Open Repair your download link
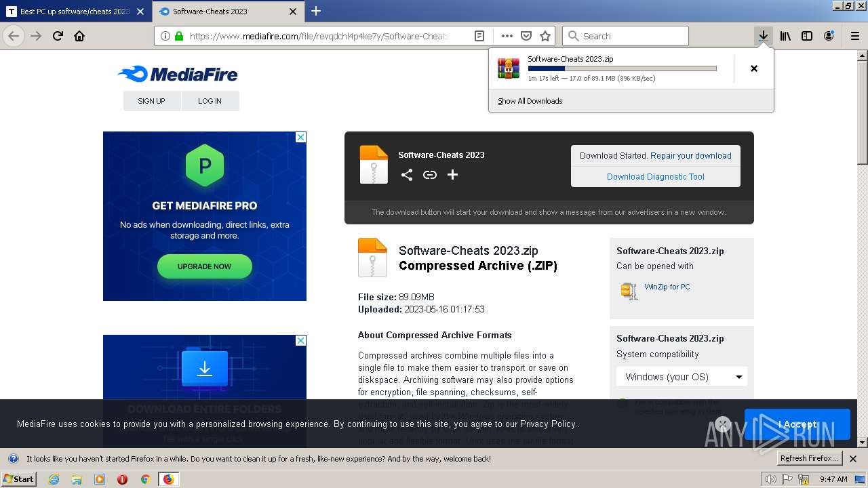Image resolution: width=868 pixels, height=488 pixels. (x=690, y=155)
